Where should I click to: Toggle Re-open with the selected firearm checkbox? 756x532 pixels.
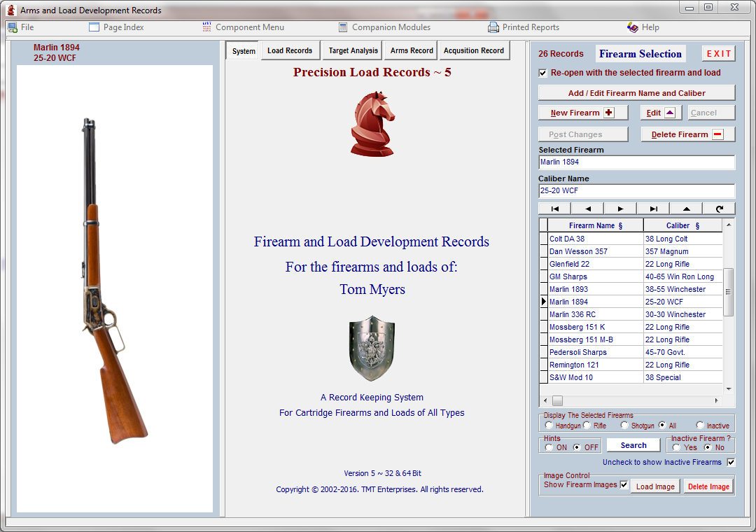coord(543,73)
